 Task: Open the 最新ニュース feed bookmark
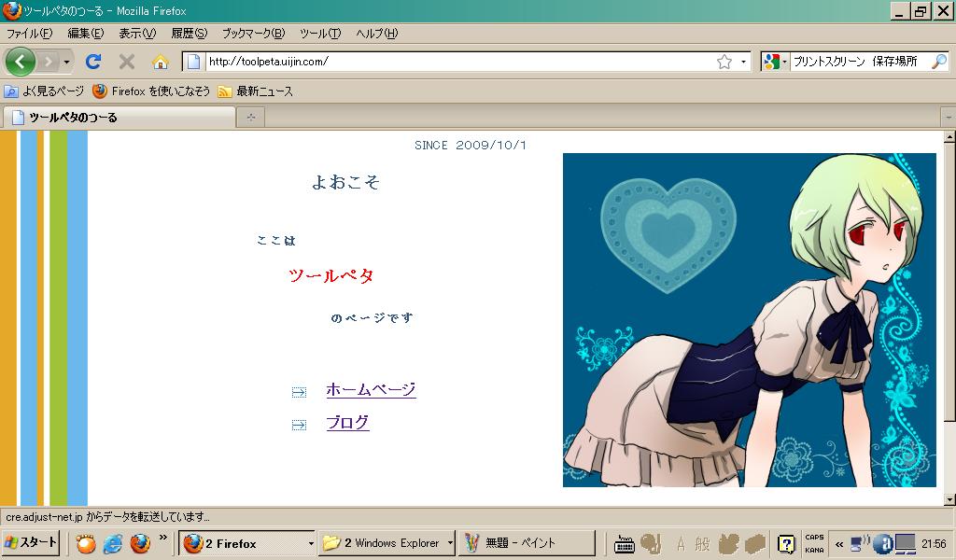256,91
